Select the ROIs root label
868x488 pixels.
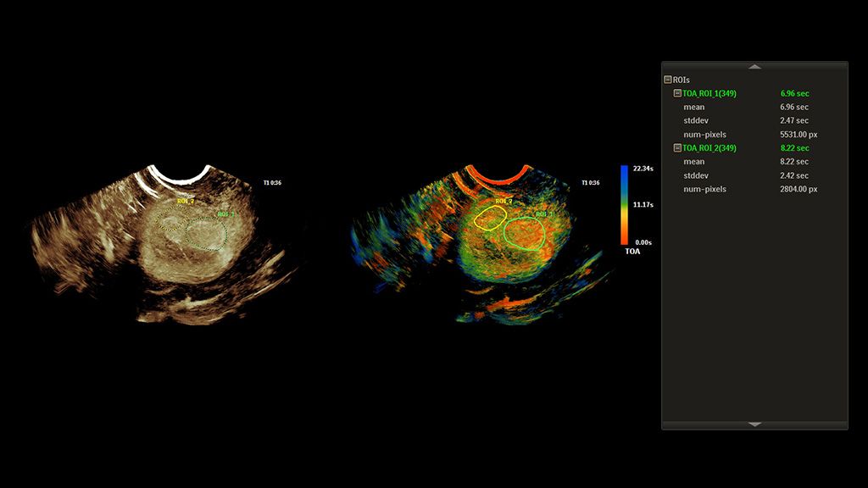click(x=682, y=80)
